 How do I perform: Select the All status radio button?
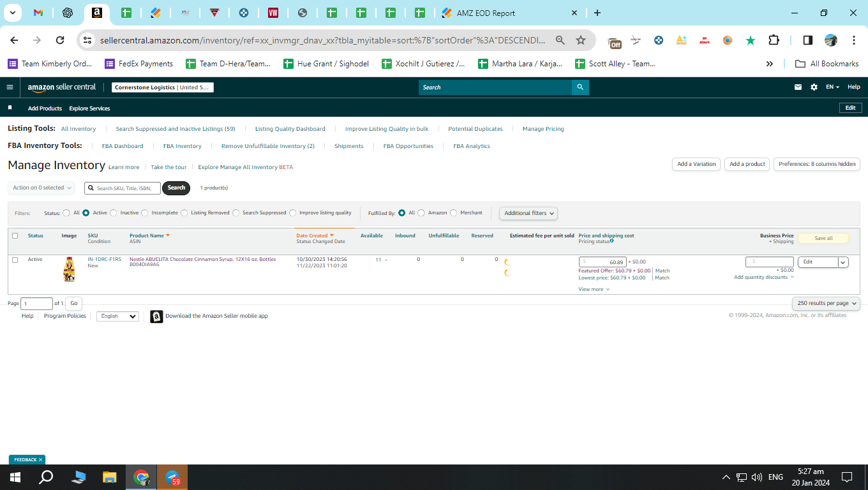tap(66, 213)
